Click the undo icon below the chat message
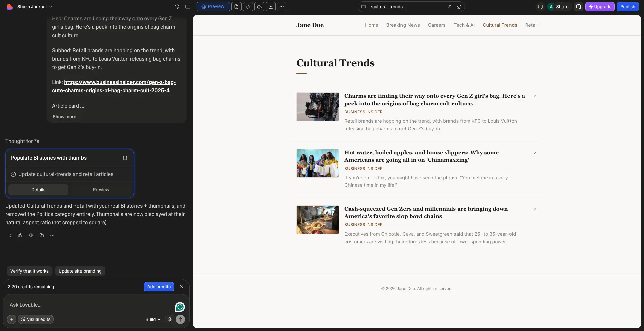This screenshot has width=644, height=331. (x=9, y=235)
